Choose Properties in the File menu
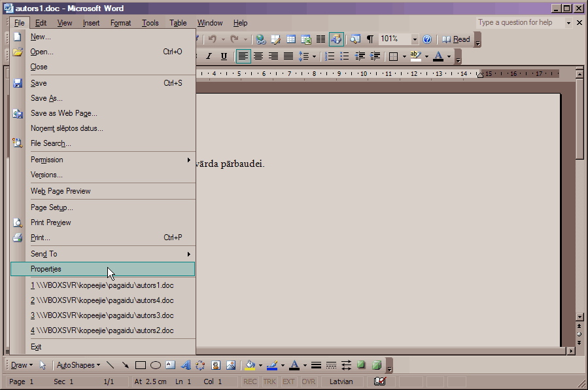 tap(103, 269)
